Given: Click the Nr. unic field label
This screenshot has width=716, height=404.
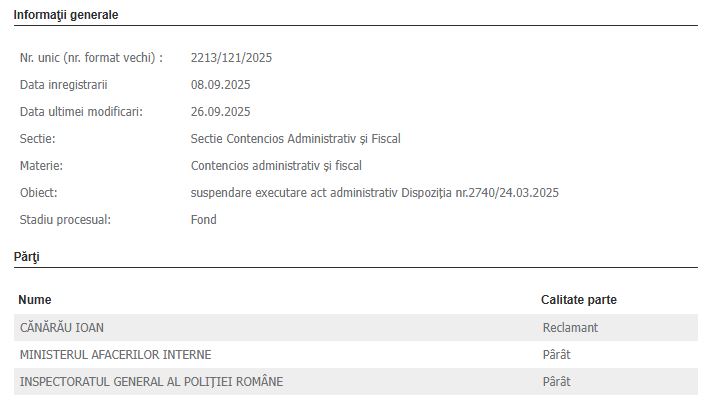Looking at the screenshot, I should click(x=91, y=58).
